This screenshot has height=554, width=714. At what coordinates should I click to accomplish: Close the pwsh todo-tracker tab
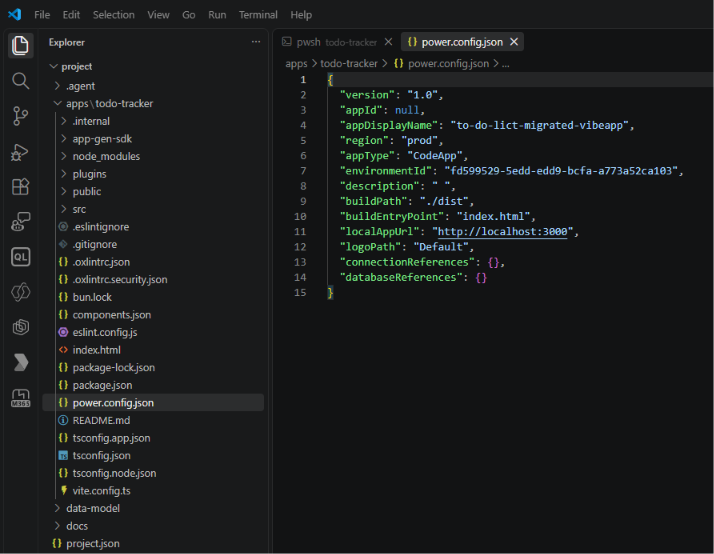(x=388, y=42)
